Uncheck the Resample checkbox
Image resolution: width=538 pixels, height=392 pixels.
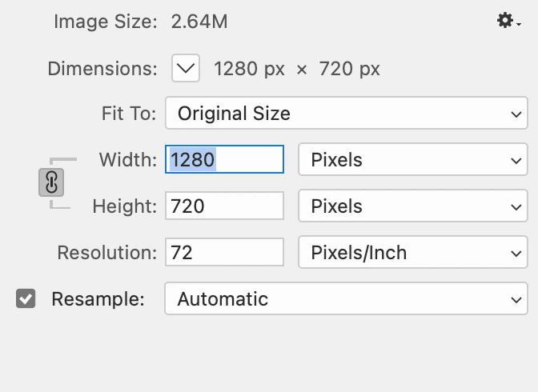[x=26, y=298]
